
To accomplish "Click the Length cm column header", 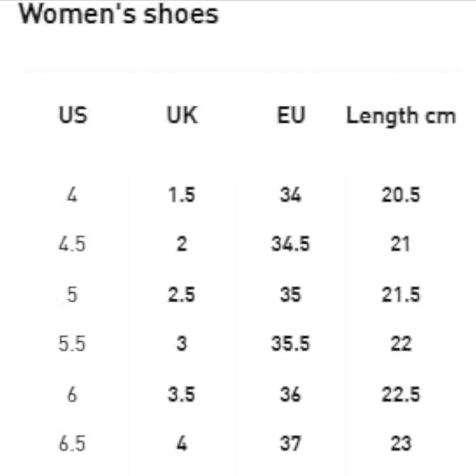I will point(401,116).
